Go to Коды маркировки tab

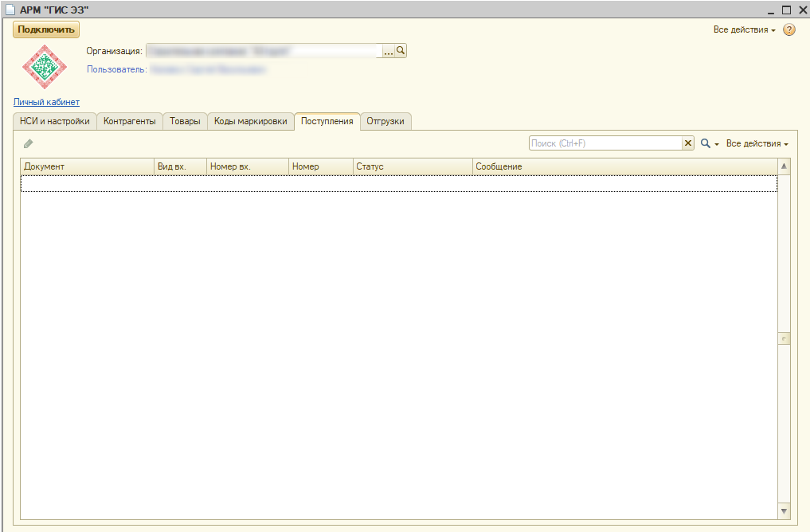point(250,121)
